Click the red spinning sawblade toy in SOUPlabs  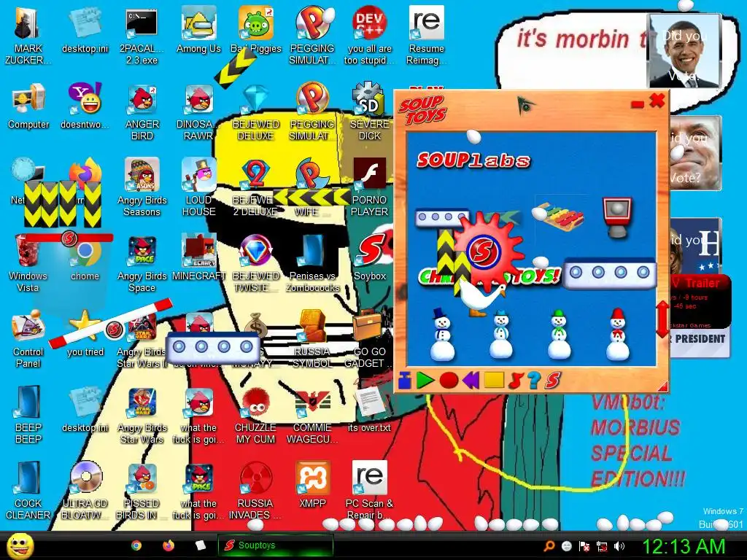point(486,250)
